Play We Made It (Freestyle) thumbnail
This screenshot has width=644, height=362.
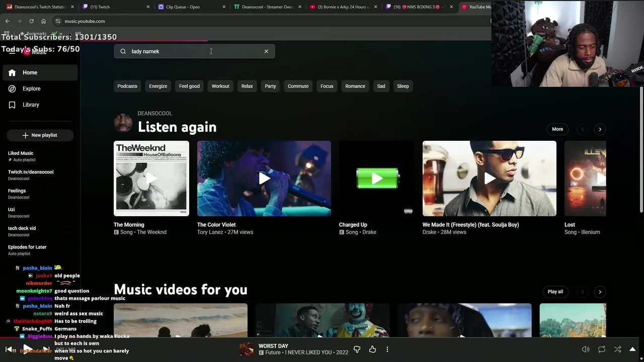(490, 178)
